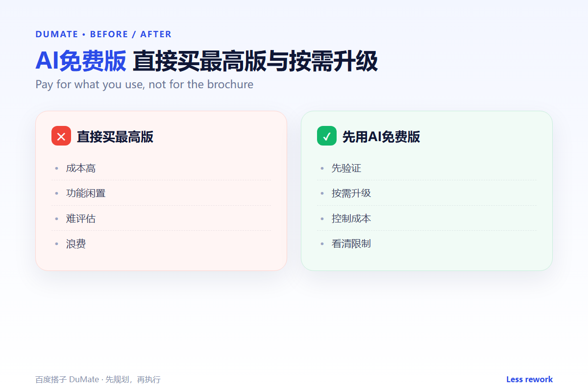Click the '先用AI免费版' card heading
This screenshot has height=392, width=588.
381,137
